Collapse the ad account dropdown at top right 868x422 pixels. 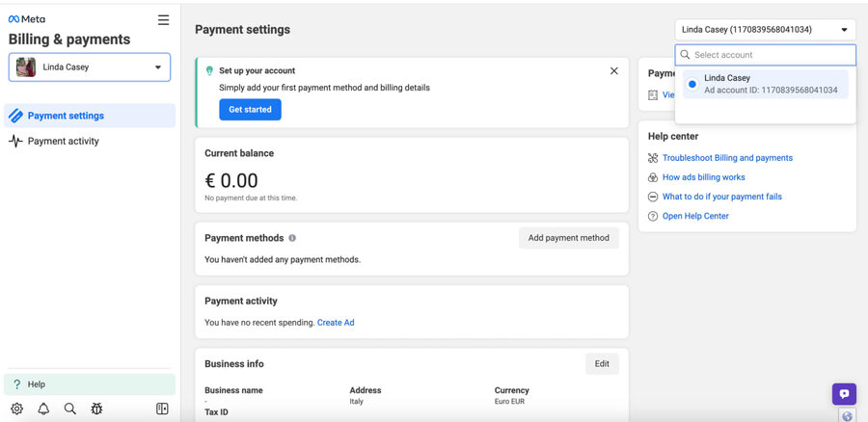[x=765, y=30]
